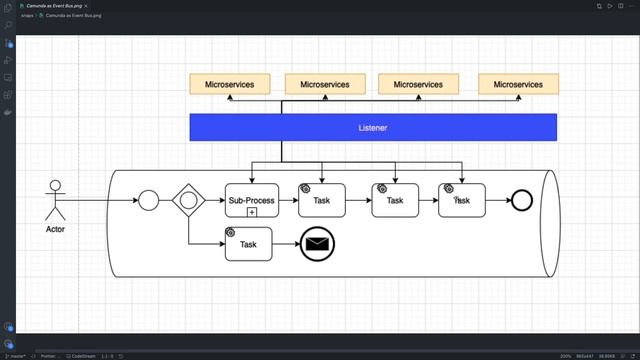Click the gear icon on Task below Sub-Process

click(x=230, y=232)
